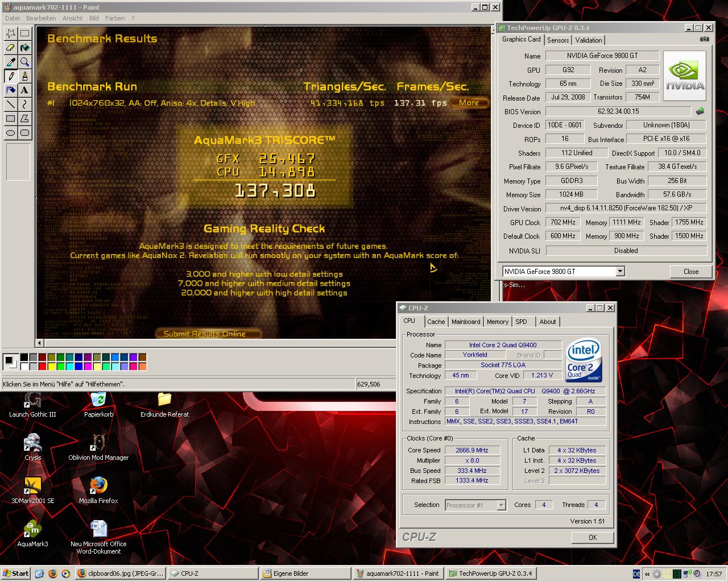The height and width of the screenshot is (582, 728).
Task: Open the Bearbeiten menu in Paint
Action: [x=41, y=18]
